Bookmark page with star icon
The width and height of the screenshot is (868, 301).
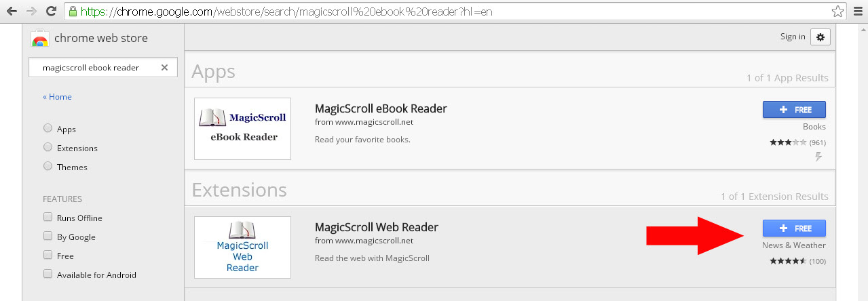[838, 12]
